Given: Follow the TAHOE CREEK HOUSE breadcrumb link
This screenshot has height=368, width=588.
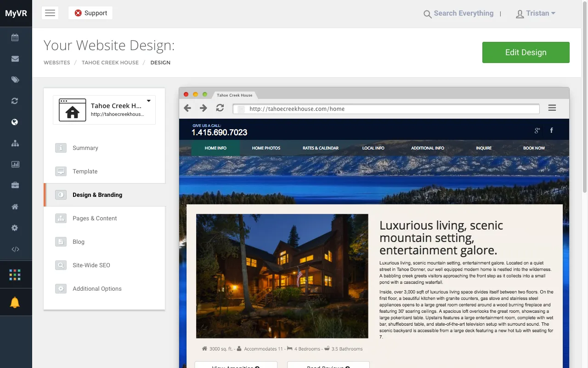Looking at the screenshot, I should coord(110,63).
